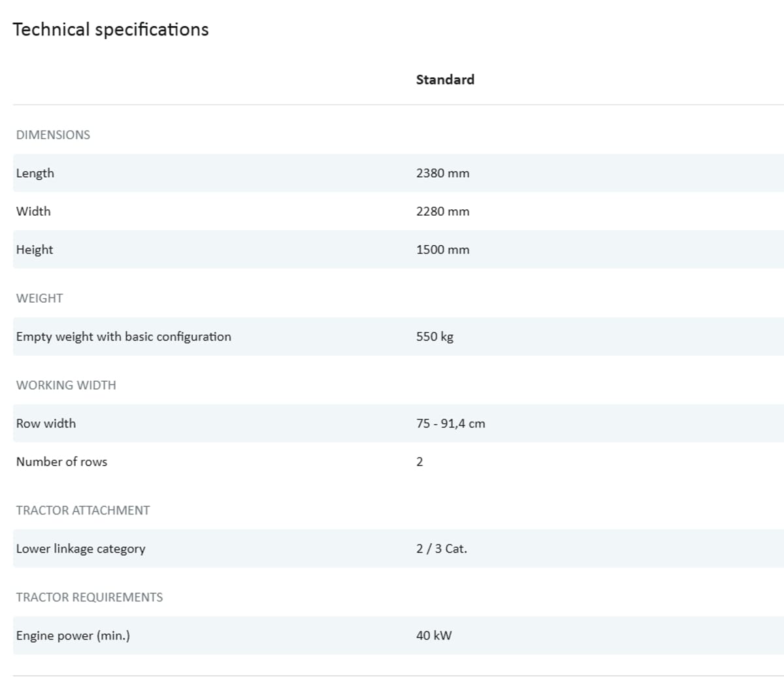Select the 2280 mm width value

tap(442, 211)
